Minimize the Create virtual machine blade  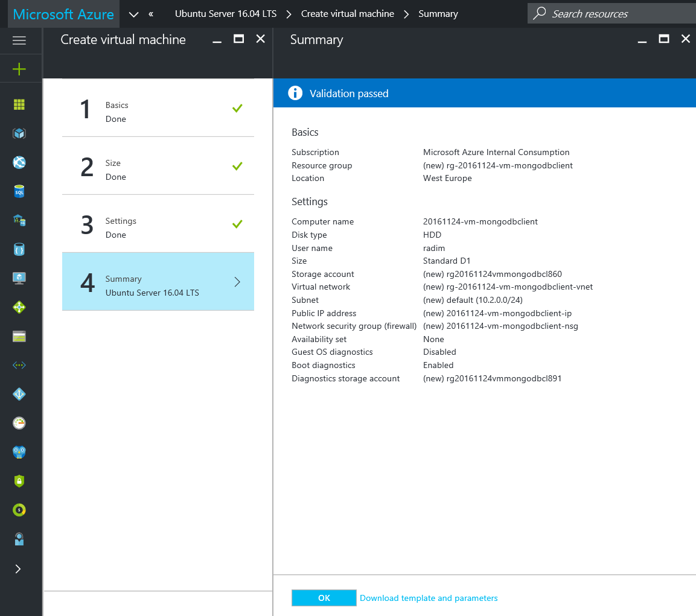(217, 41)
